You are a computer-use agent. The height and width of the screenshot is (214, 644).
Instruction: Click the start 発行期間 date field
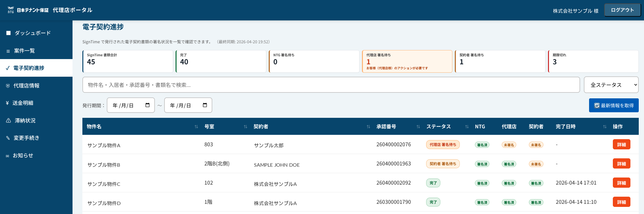pos(131,105)
